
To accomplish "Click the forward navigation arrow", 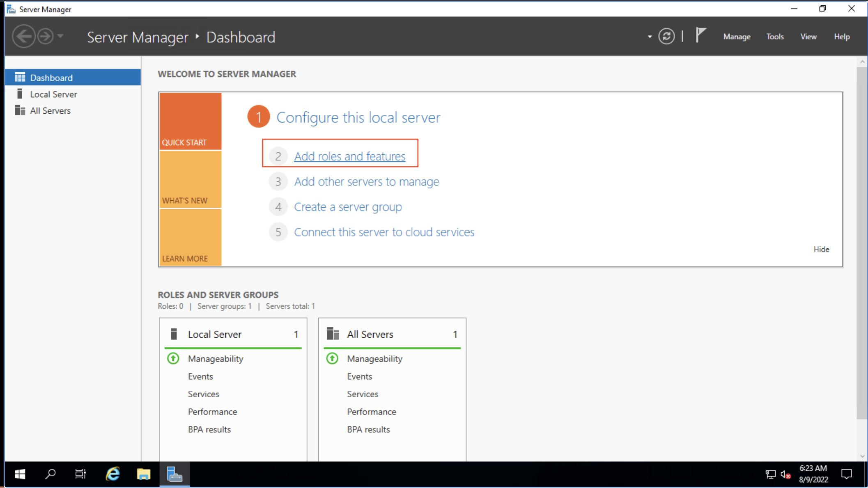I will click(45, 37).
